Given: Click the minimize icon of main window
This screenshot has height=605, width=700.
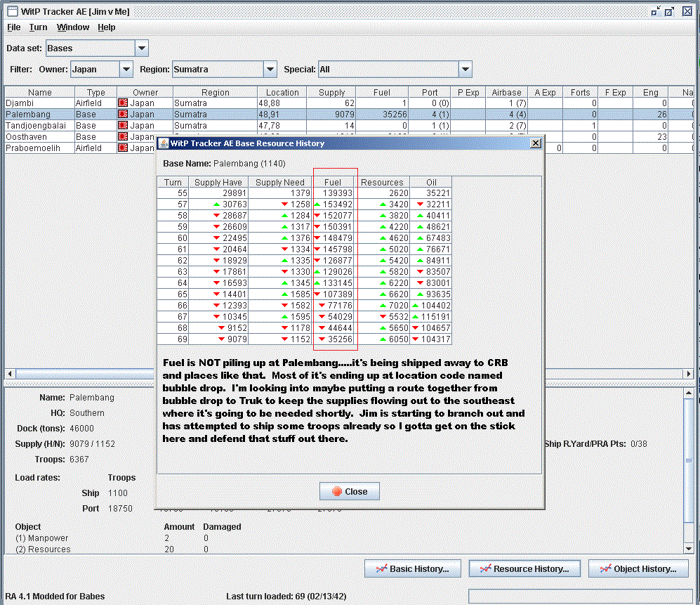Looking at the screenshot, I should point(655,12).
